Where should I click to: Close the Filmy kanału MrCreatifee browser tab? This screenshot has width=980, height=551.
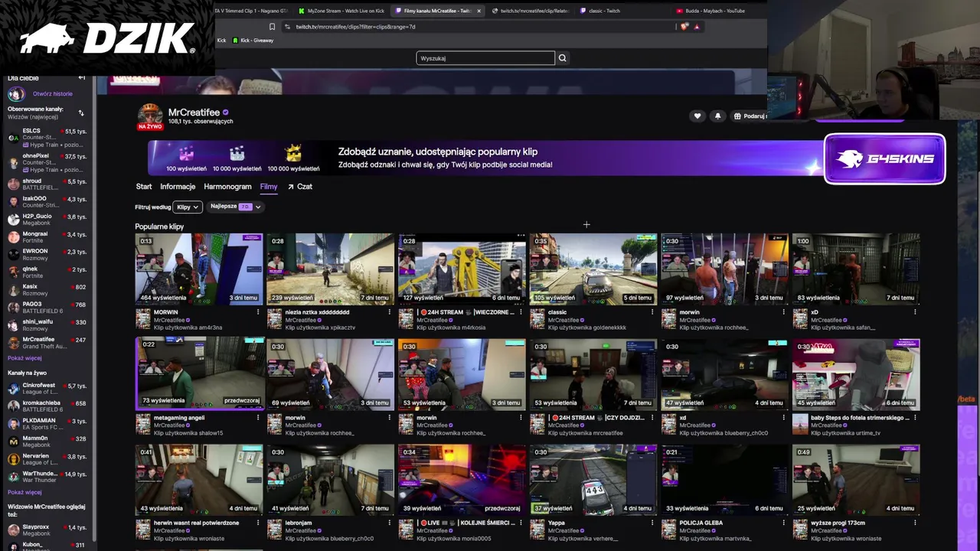pos(479,11)
